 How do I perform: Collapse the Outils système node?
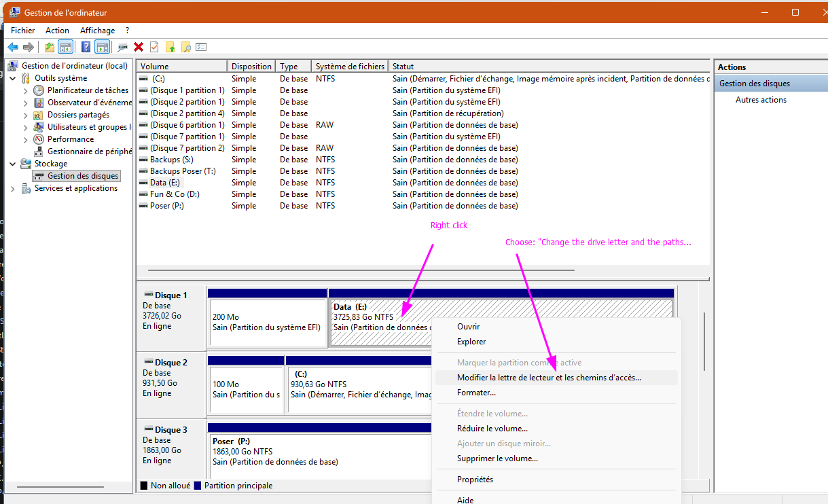click(x=12, y=78)
